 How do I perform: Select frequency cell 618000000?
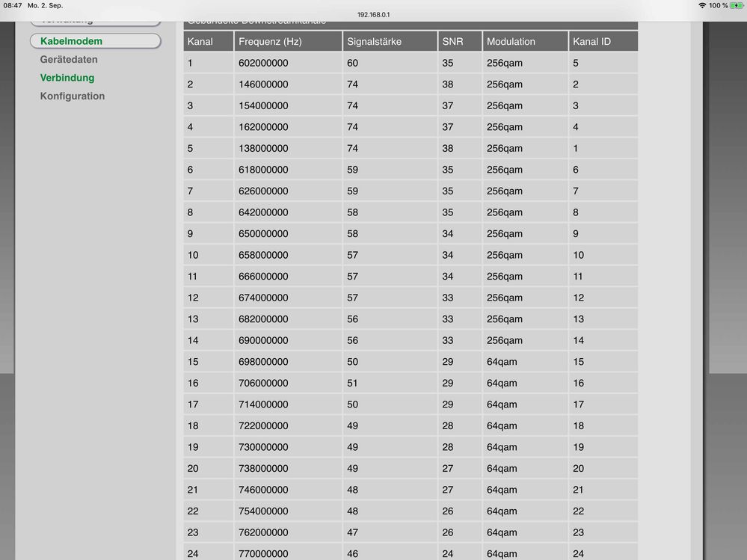click(288, 170)
